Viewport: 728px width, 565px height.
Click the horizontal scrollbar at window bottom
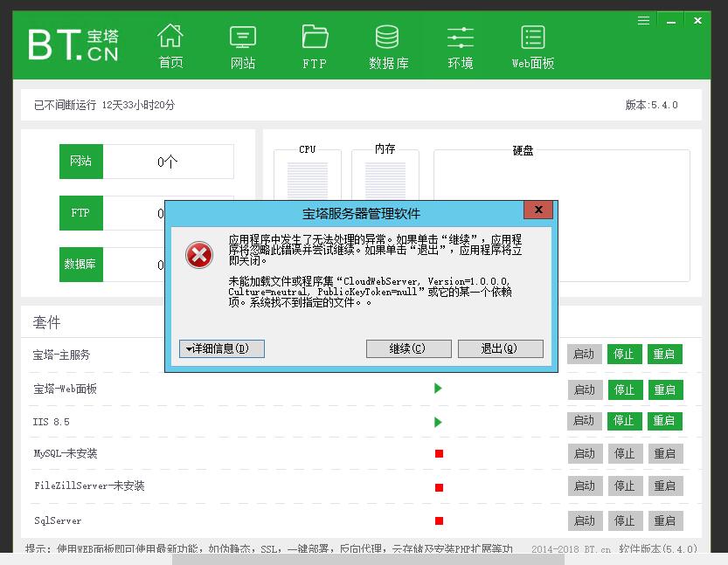[368, 560]
